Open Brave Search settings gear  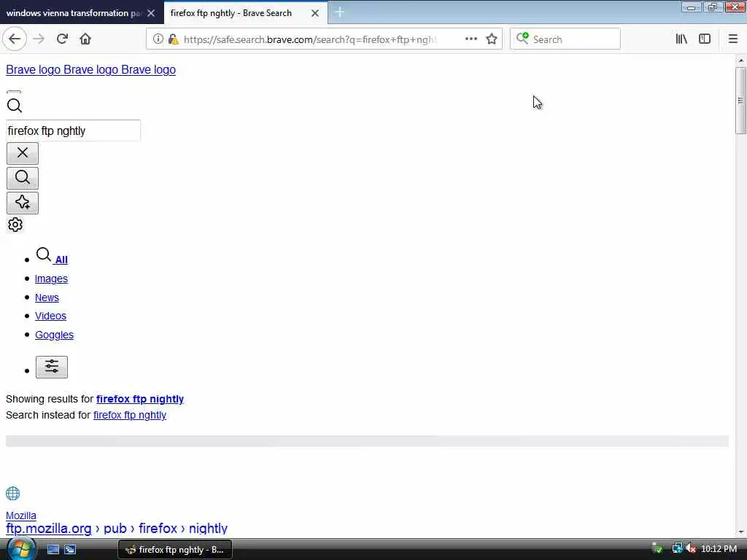(x=15, y=225)
